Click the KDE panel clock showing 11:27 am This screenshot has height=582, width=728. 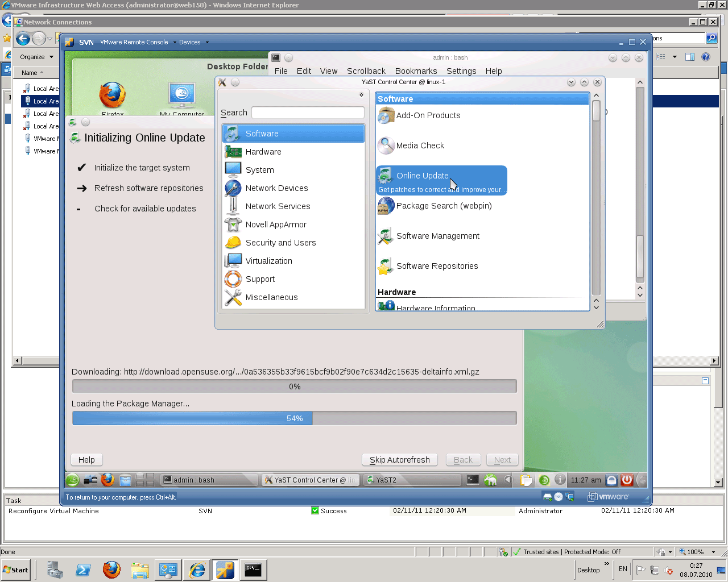coord(586,480)
